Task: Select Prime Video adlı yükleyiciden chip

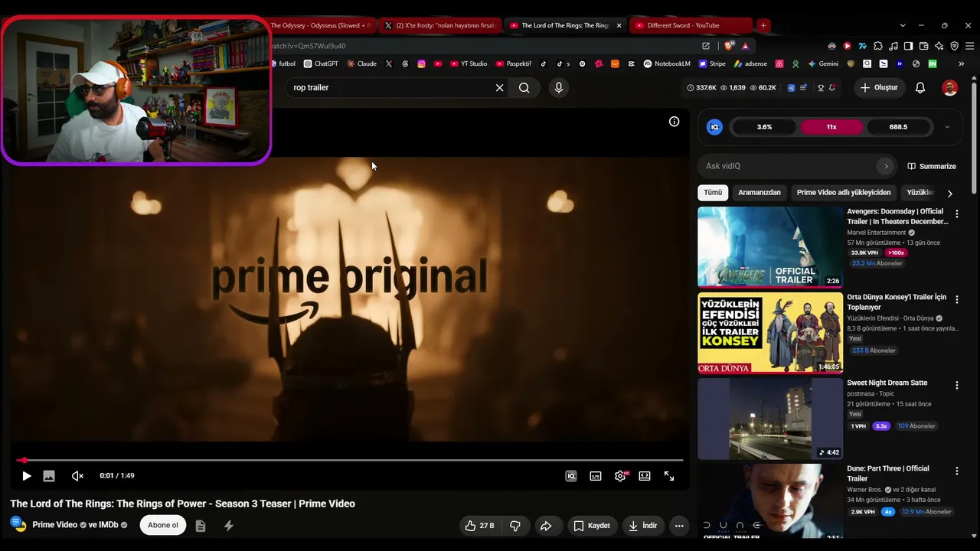Action: coord(844,193)
